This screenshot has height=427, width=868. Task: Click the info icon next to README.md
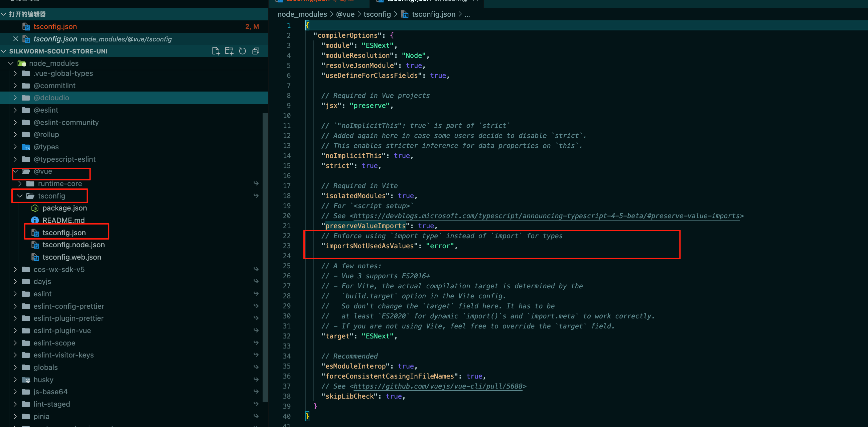coord(35,220)
